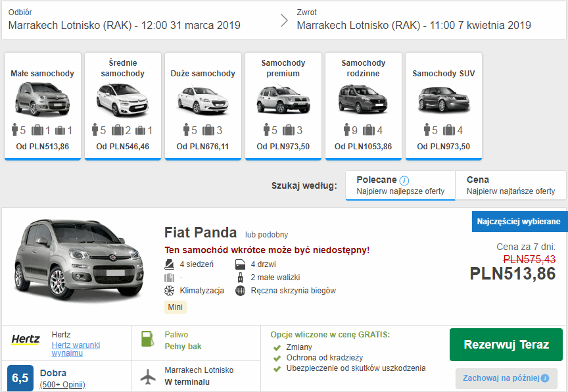Click the luggage icon in Duże samochody card
The width and height of the screenshot is (568, 392).
click(x=208, y=130)
